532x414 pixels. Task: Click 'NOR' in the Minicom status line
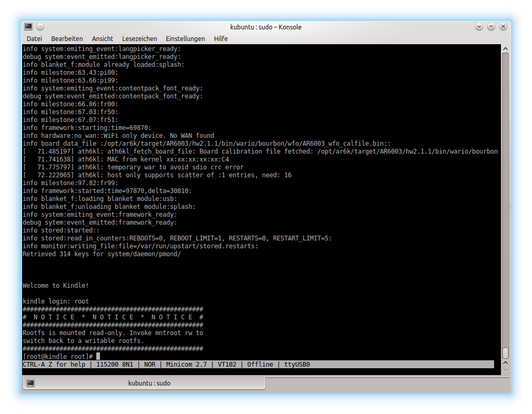149,365
